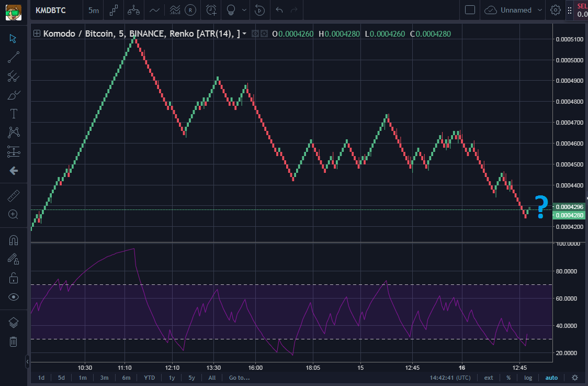The height and width of the screenshot is (386, 588).
Task: Select the brush drawing tool
Action: 13,95
